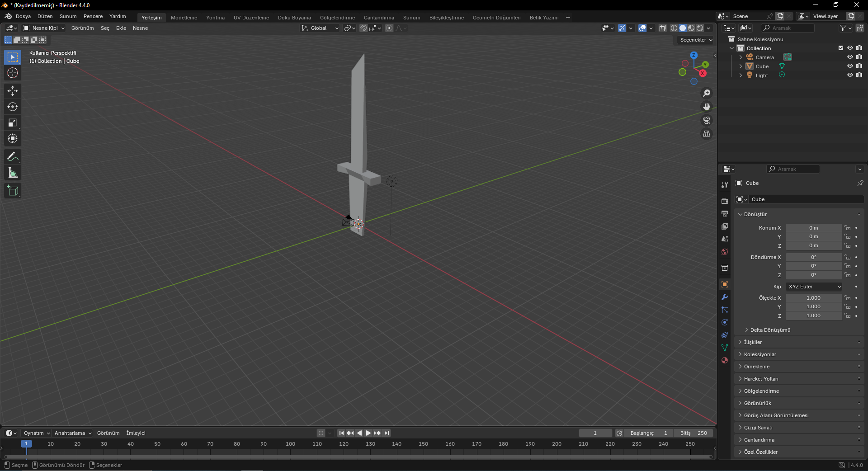Switch to the Gölgelendirme workspace tab
Screen dimensions: 868x471
337,18
